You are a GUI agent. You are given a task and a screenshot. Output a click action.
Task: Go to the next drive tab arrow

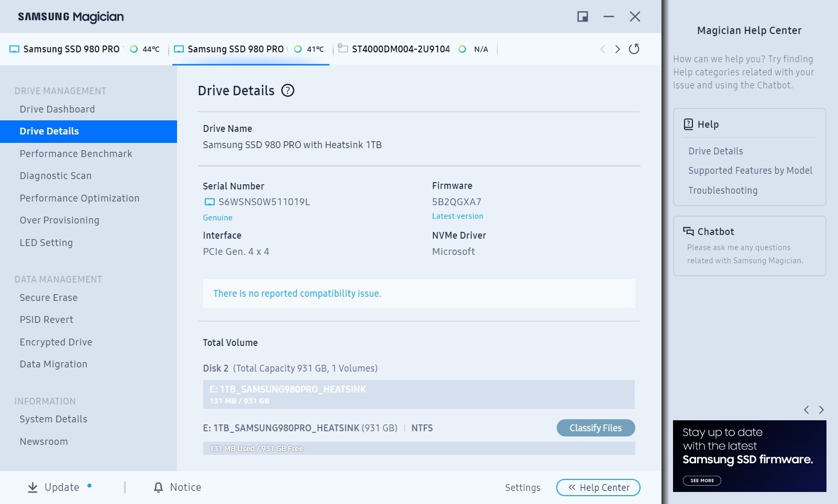(618, 49)
